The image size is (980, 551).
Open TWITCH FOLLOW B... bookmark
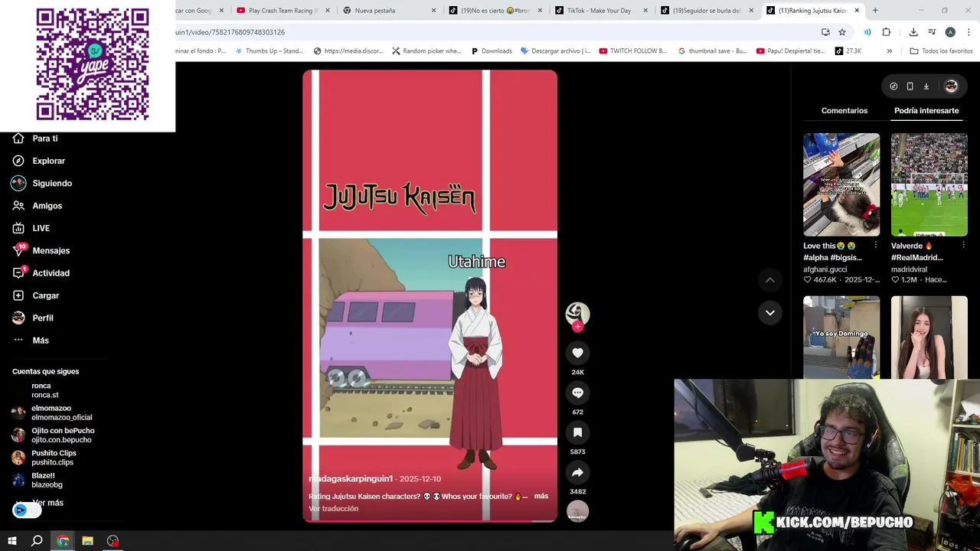coord(632,51)
